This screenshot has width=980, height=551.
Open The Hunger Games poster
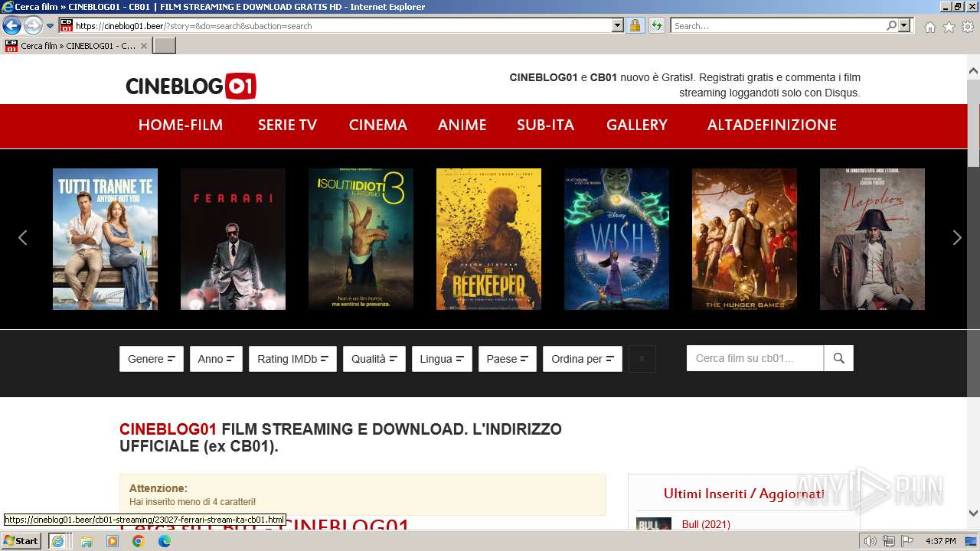(x=744, y=239)
